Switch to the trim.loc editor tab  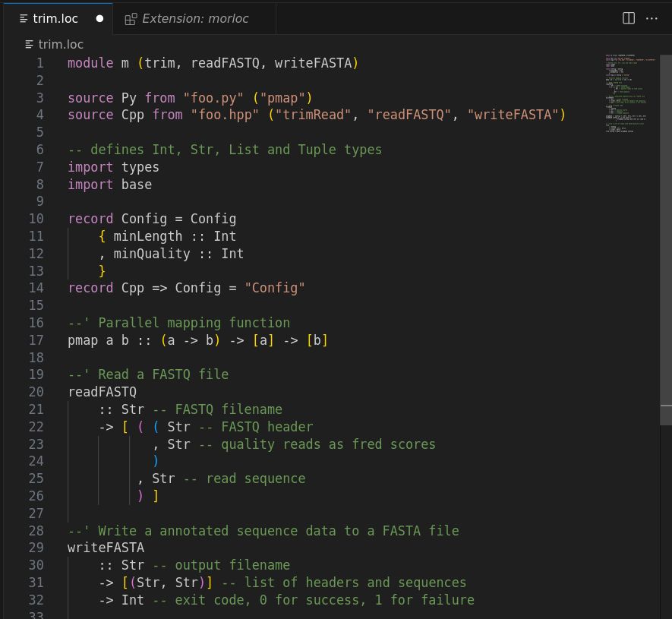[58, 19]
